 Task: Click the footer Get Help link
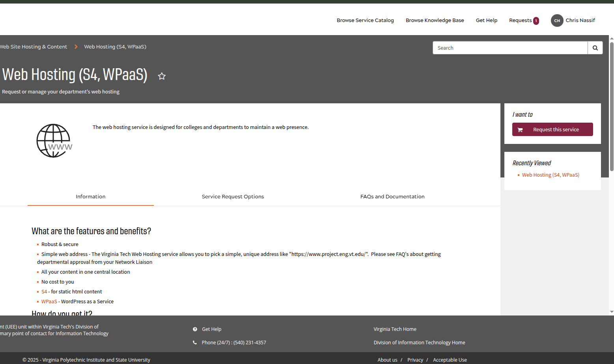pos(212,329)
